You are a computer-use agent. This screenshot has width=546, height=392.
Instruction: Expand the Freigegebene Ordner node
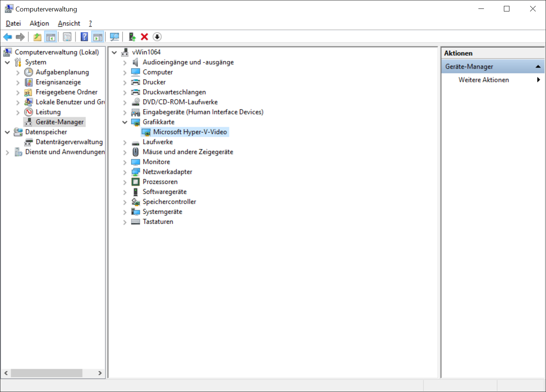pos(18,92)
